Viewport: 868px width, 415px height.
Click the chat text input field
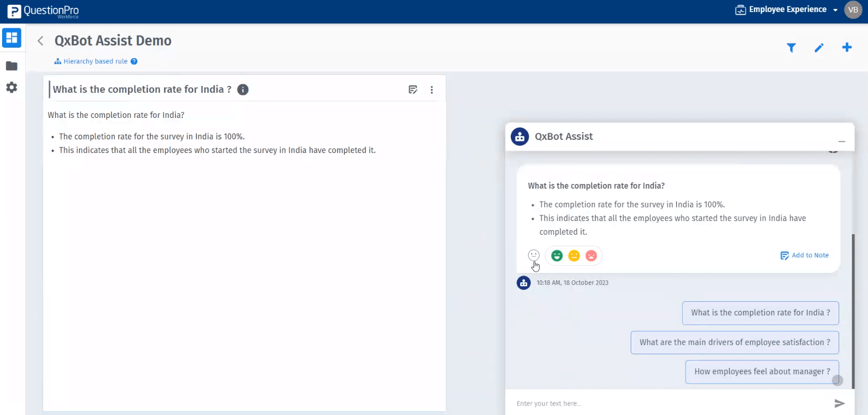point(671,403)
